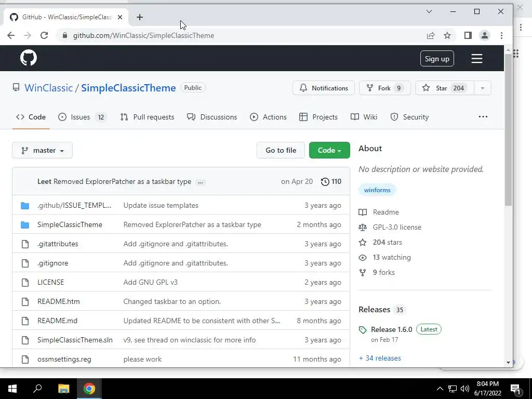Expand the green Code dropdown
Viewport: 532px width, 399px height.
tap(329, 150)
